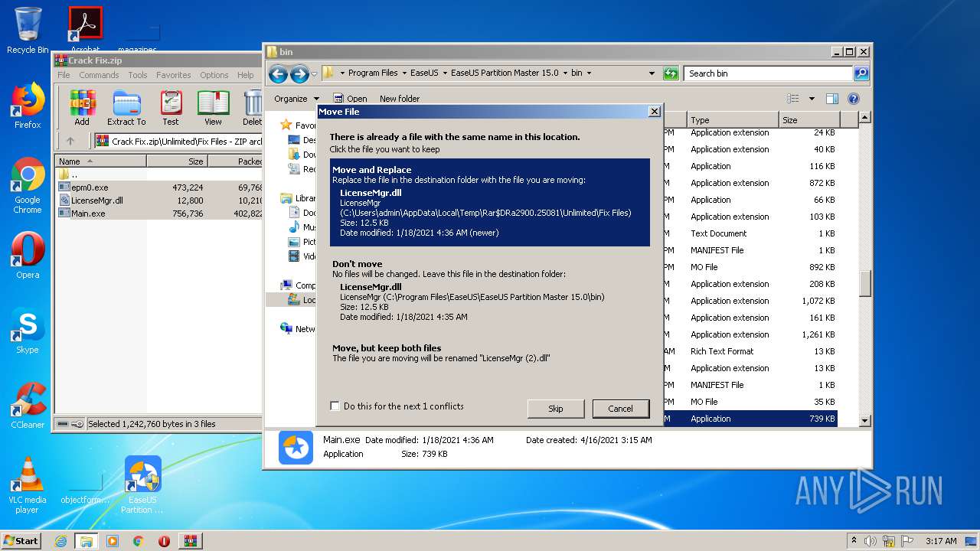
Task: Click the volume icon in system tray
Action: pyautogui.click(x=871, y=541)
